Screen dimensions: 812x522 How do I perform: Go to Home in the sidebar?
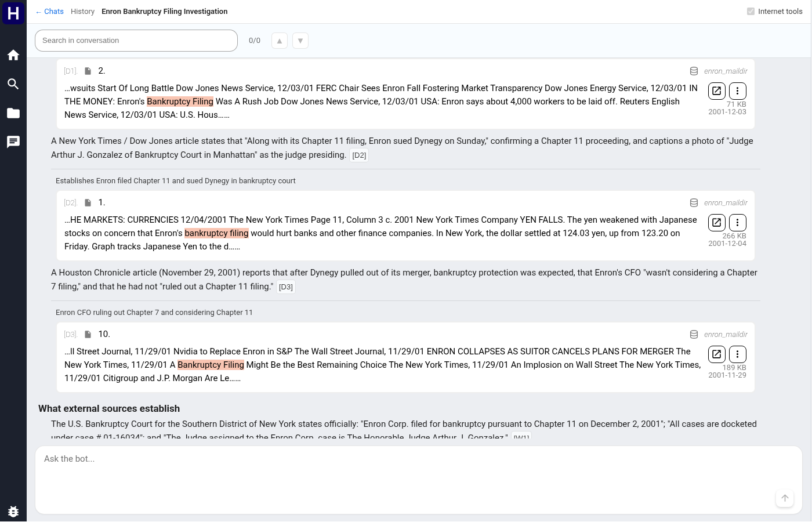tap(13, 55)
